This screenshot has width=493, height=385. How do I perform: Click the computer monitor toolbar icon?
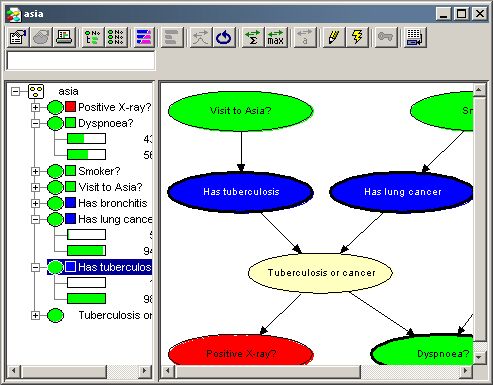[64, 37]
